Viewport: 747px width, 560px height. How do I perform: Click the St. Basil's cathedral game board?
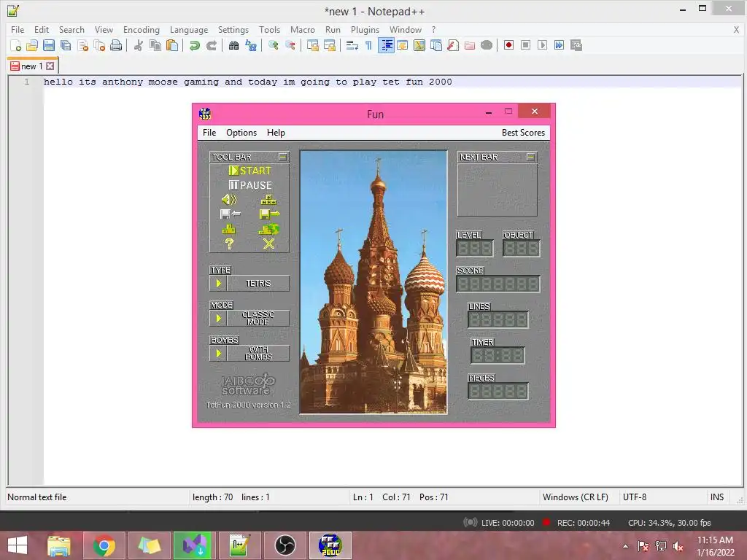click(373, 282)
